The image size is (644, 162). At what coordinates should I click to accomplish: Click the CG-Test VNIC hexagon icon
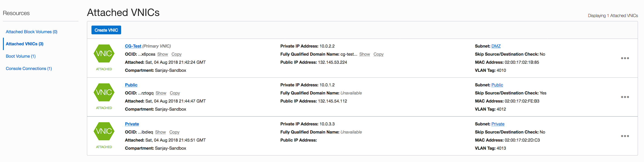[104, 53]
